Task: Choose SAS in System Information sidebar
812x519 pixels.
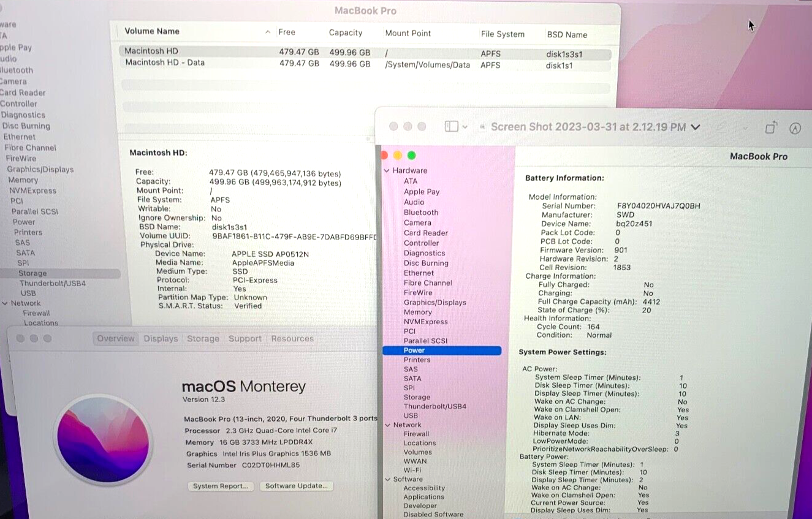Action: 23,243
